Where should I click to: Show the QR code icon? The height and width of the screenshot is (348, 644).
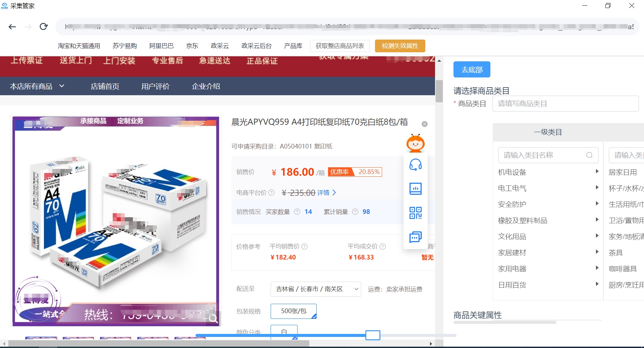tap(416, 213)
